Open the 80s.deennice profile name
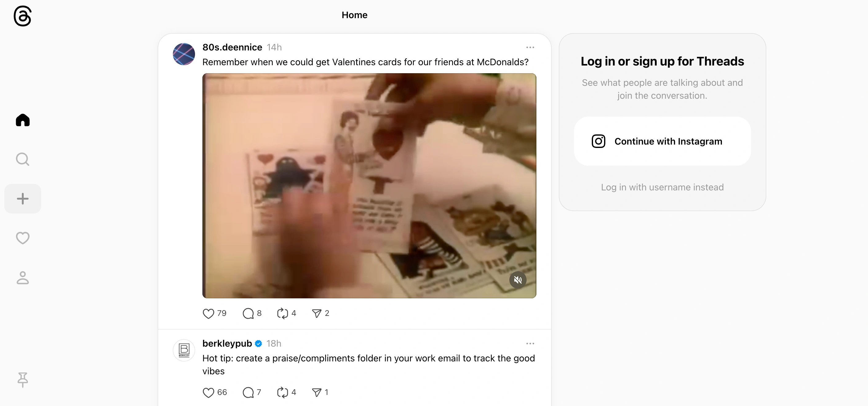The image size is (868, 406). coord(232,47)
